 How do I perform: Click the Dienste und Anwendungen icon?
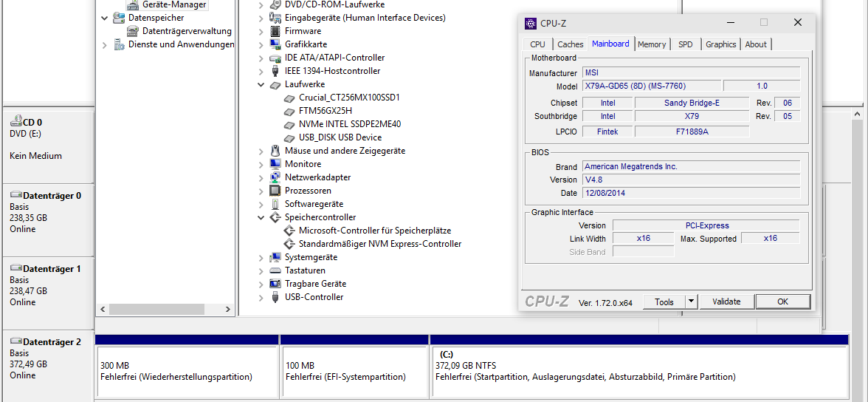click(119, 44)
